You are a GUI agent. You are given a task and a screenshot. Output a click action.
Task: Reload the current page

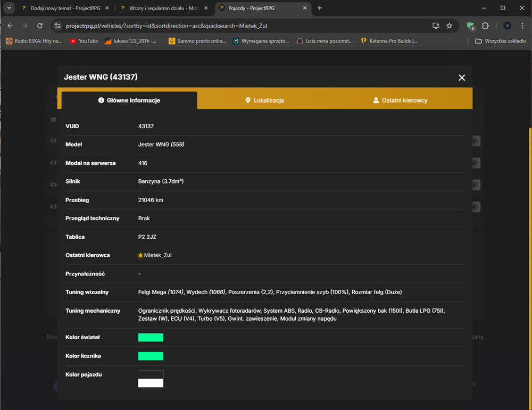[40, 26]
